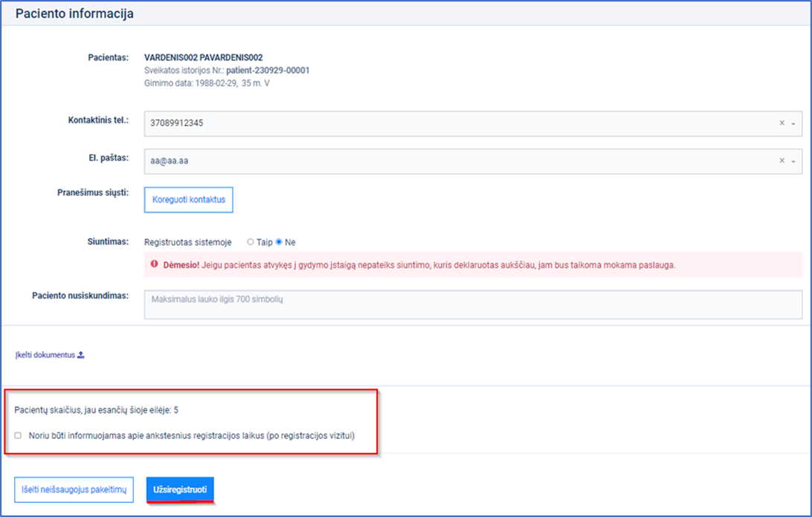Click the birth date text 1988-02-29
The image size is (812, 517).
tap(216, 83)
